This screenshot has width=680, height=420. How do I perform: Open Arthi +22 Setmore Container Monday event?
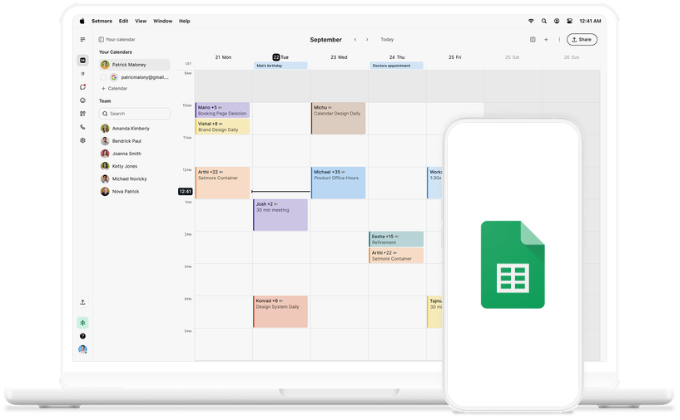point(222,183)
